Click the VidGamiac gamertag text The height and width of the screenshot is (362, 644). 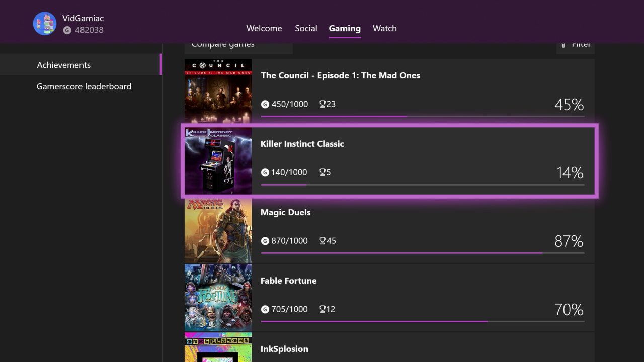coord(83,18)
